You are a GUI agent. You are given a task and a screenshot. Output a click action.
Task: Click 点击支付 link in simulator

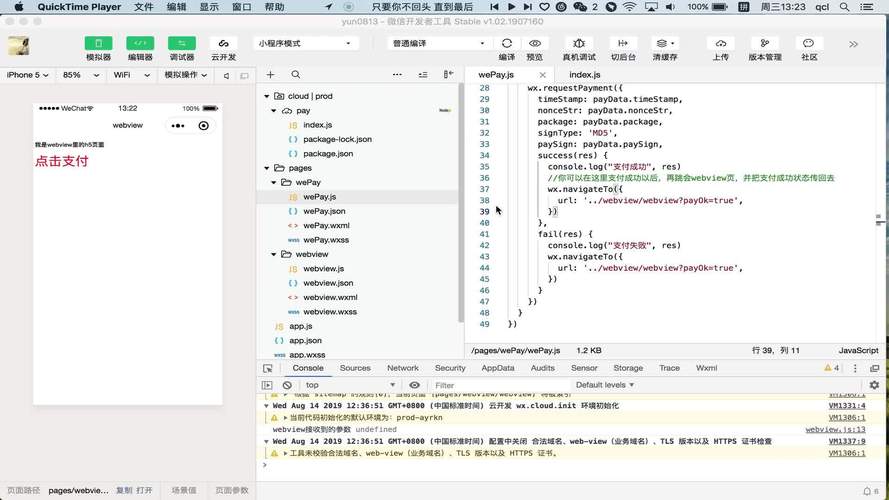click(62, 161)
